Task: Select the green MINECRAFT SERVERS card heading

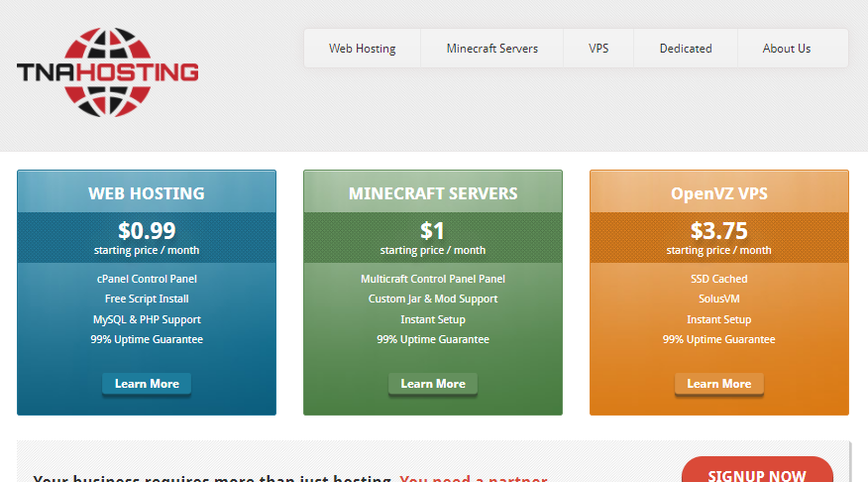Action: click(x=433, y=193)
